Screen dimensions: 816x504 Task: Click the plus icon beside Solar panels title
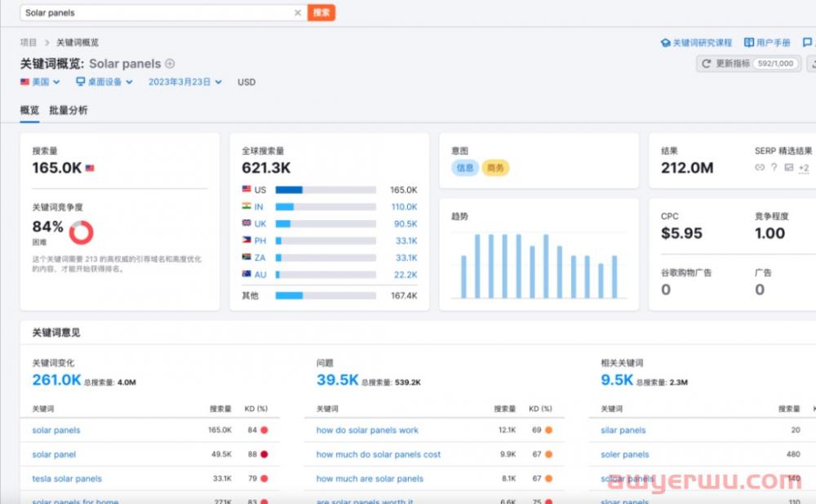[170, 64]
